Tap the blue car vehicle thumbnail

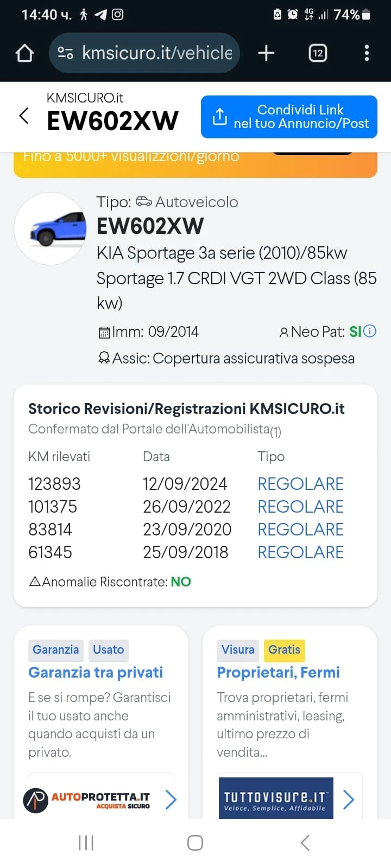click(x=51, y=228)
